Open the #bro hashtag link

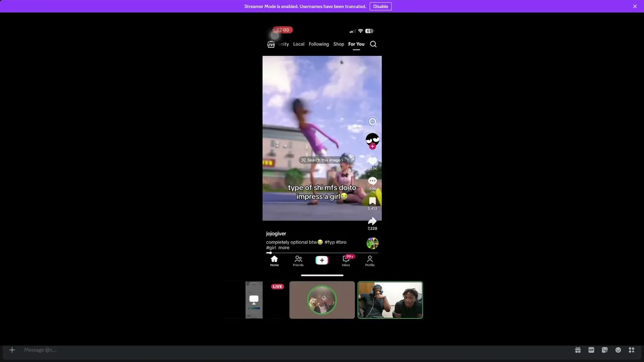pos(341,242)
